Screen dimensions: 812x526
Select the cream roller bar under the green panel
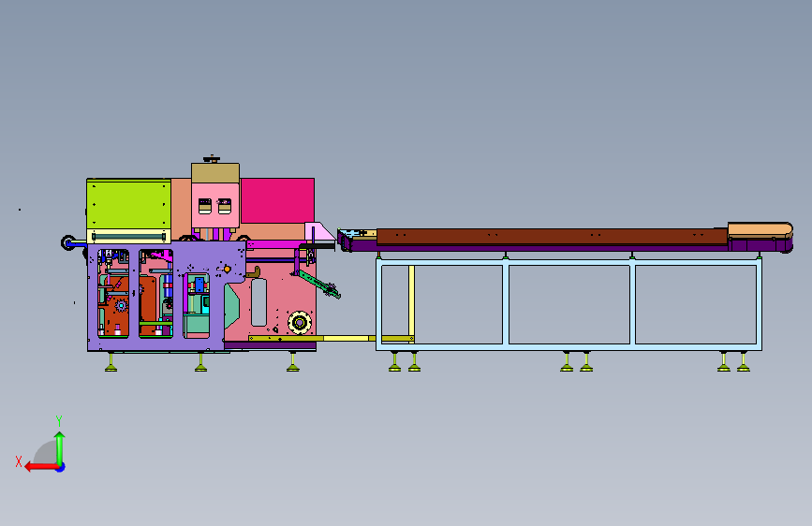click(128, 237)
